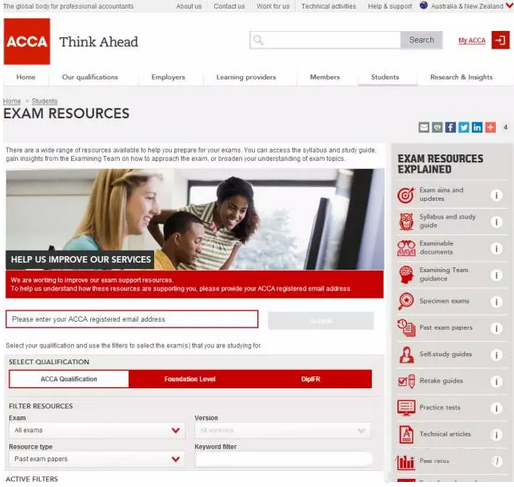This screenshot has width=514, height=487.
Task: Open Research & Insights menu
Action: tap(461, 77)
